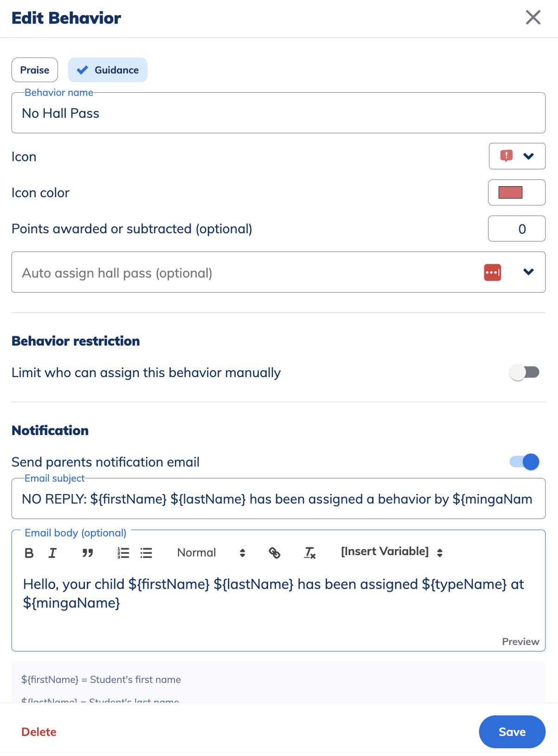Image resolution: width=558 pixels, height=756 pixels.
Task: Open the icon color swatch picker
Action: click(516, 192)
